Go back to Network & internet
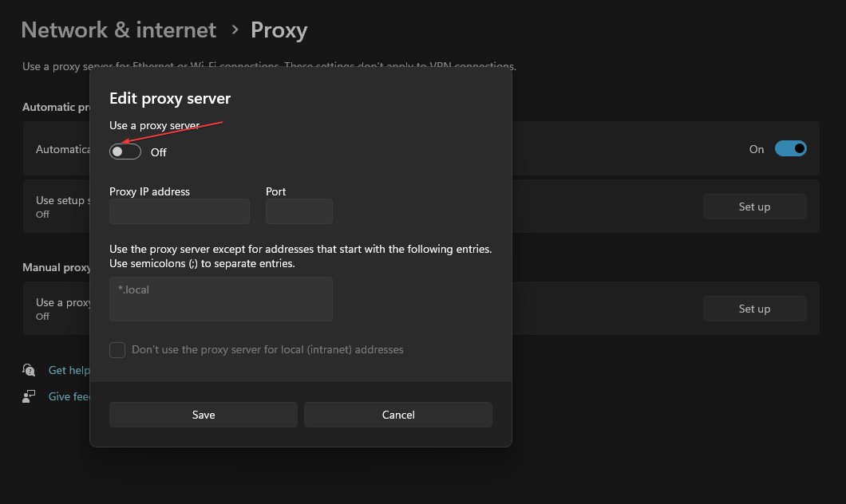846x504 pixels. [x=119, y=30]
